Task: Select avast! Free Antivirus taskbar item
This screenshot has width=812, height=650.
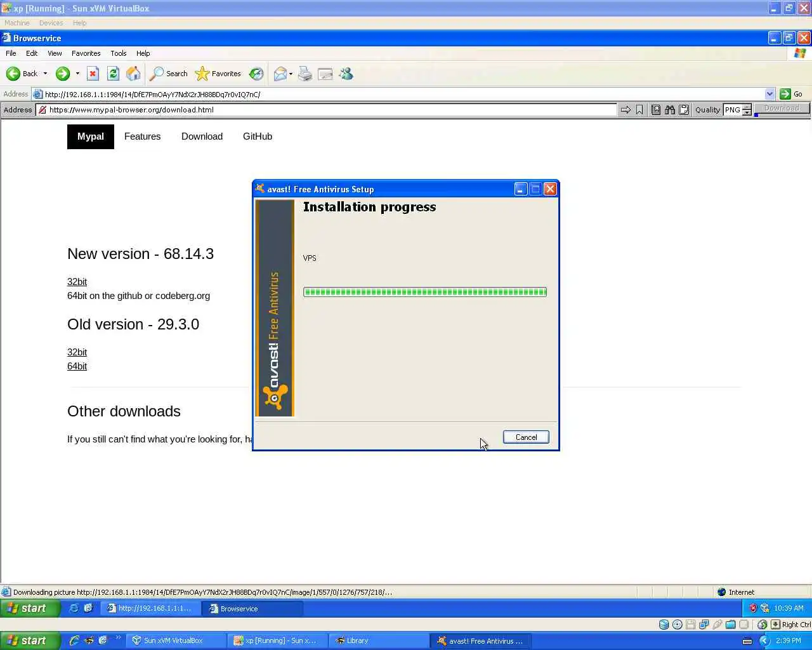Action: pyautogui.click(x=481, y=640)
